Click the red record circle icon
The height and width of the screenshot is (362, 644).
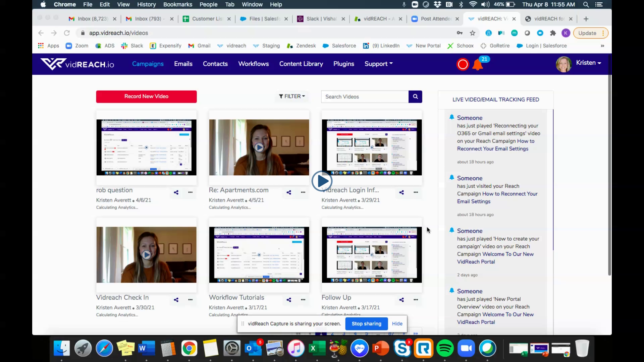point(463,64)
